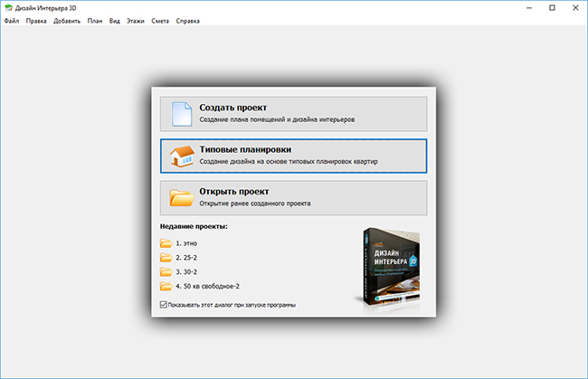Click the folder icon next to 2. 25-2
Screen dimensions: 588x379
[166, 258]
